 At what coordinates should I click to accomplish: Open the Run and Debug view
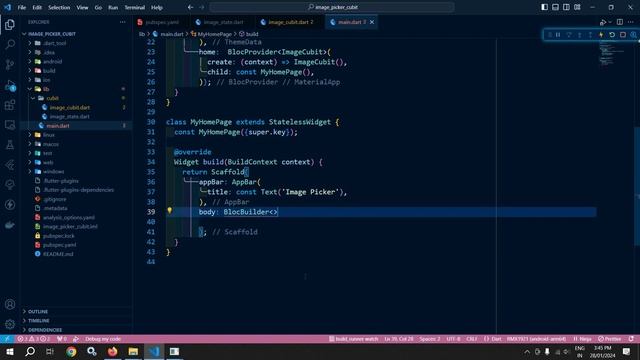point(10,85)
